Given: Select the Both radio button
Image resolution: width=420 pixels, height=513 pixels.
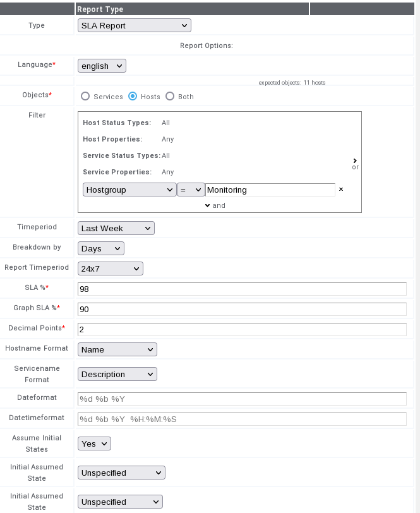Looking at the screenshot, I should pos(170,96).
